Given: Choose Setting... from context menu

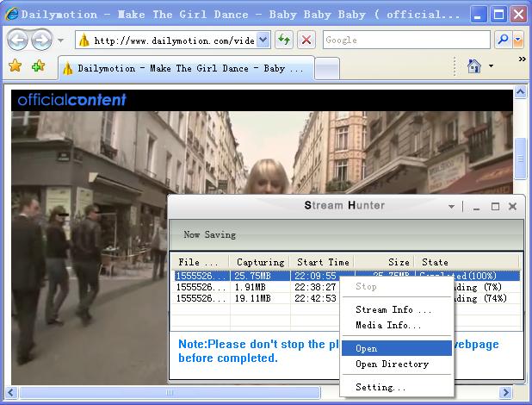Looking at the screenshot, I should coord(397,387).
